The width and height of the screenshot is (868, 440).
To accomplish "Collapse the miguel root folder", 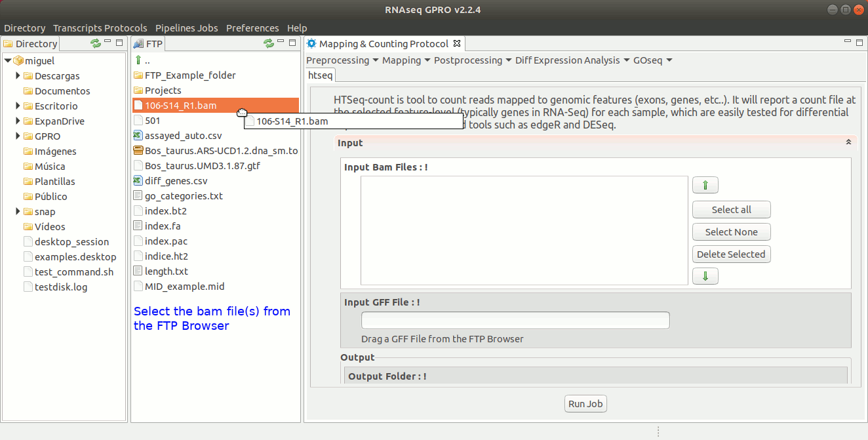I will [8, 61].
